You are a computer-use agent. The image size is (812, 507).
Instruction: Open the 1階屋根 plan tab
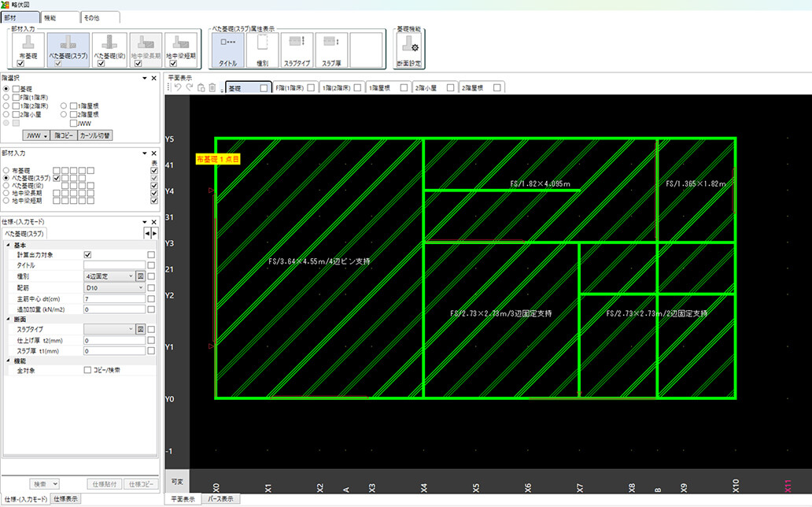click(388, 88)
